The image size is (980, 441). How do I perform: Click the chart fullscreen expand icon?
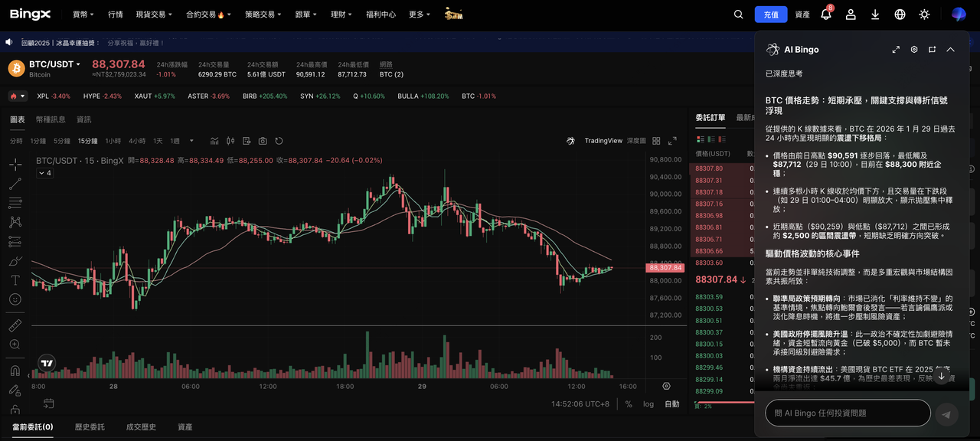click(x=672, y=141)
